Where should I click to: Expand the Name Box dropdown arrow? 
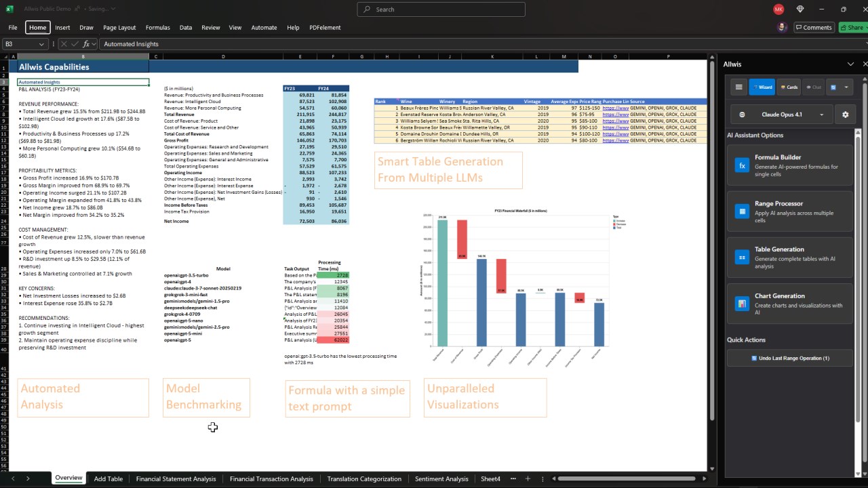41,44
